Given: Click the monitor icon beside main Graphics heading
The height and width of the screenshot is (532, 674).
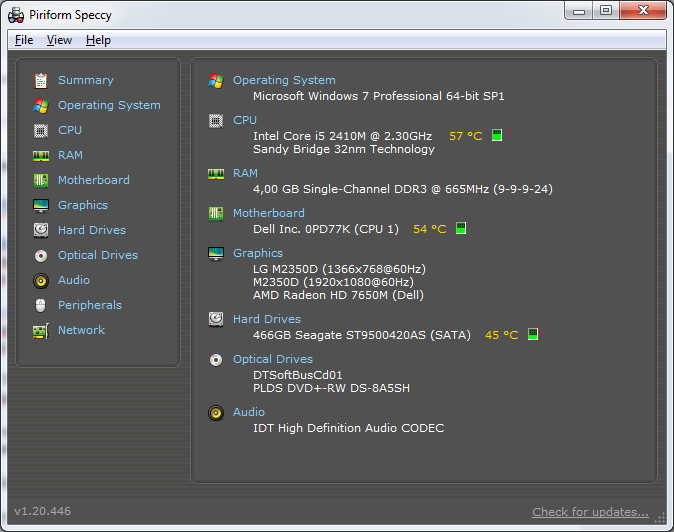Looking at the screenshot, I should [x=216, y=254].
